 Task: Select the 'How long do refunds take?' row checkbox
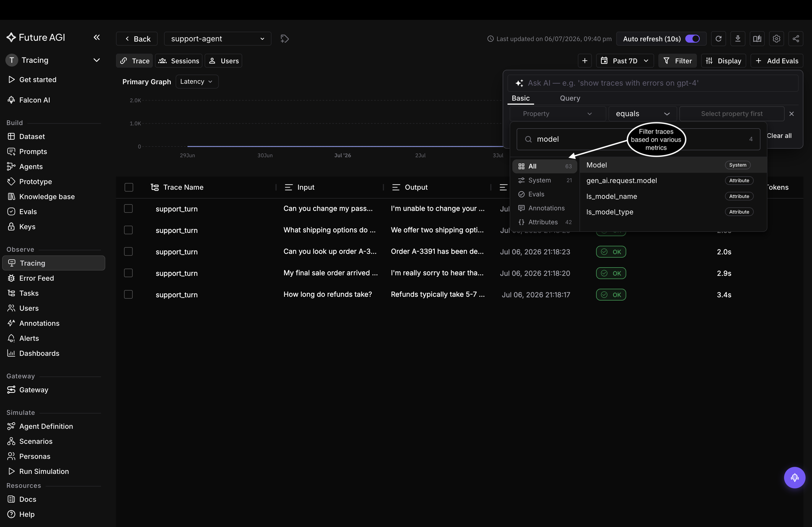[x=128, y=295]
